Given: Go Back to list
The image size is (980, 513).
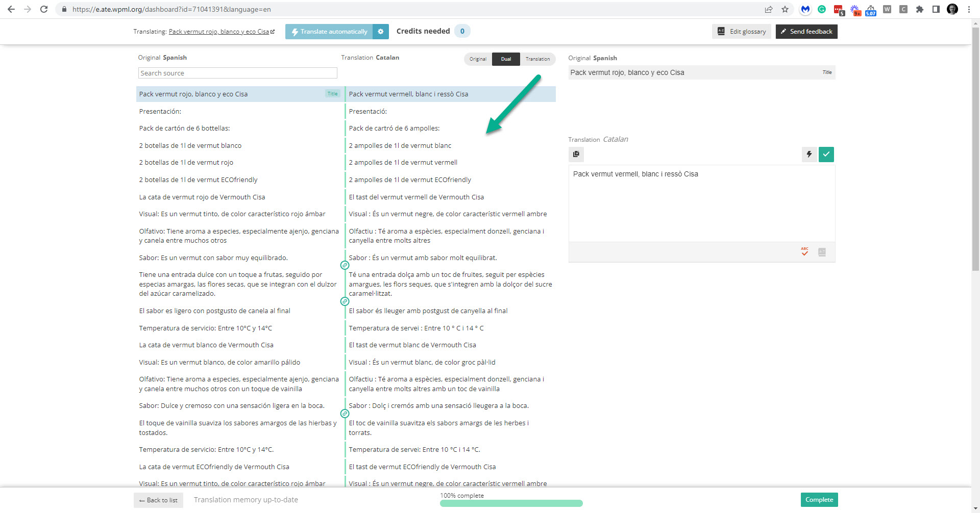Looking at the screenshot, I should coord(158,500).
